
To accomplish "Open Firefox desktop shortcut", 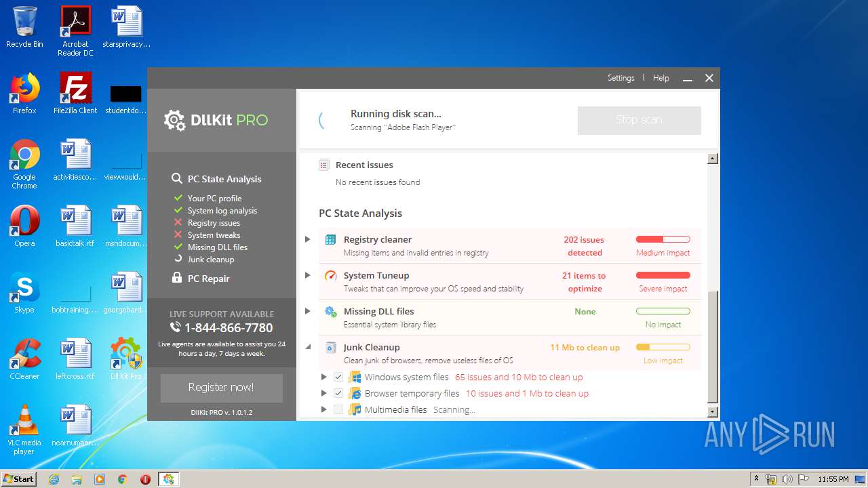I will coord(24,94).
